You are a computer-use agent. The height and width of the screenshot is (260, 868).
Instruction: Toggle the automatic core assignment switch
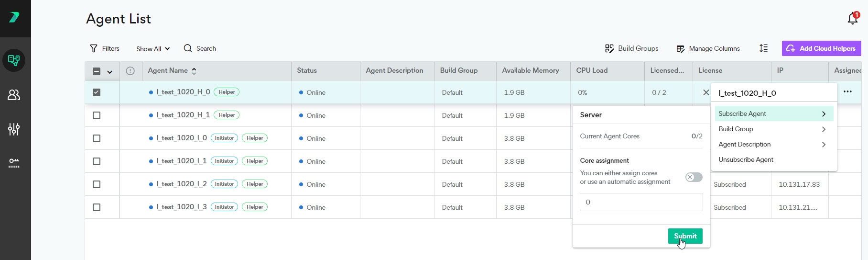coord(694,177)
